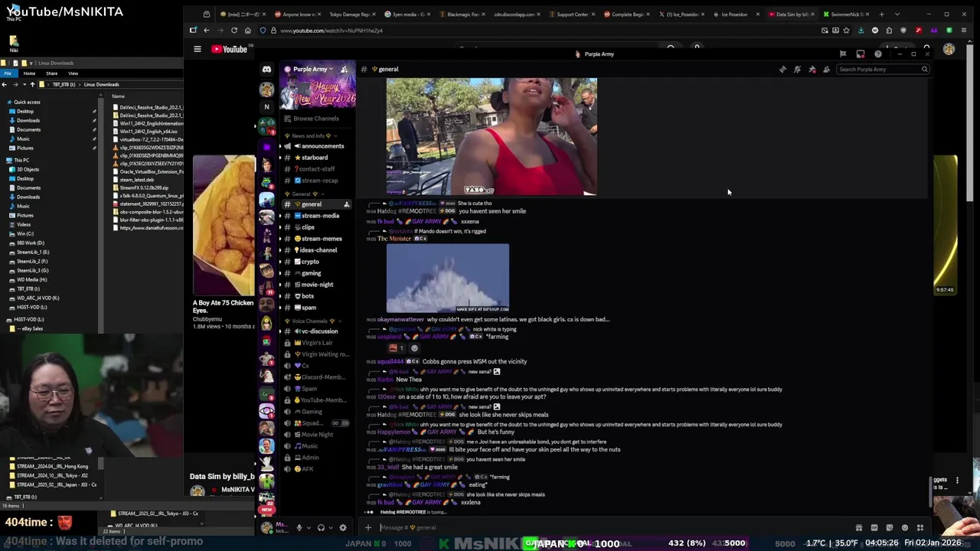
Task: Open the video embed in general chat
Action: click(x=492, y=136)
